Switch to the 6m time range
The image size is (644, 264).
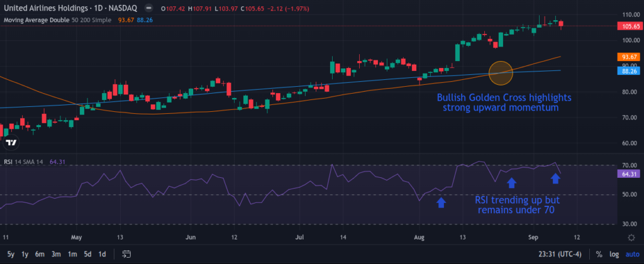point(40,254)
